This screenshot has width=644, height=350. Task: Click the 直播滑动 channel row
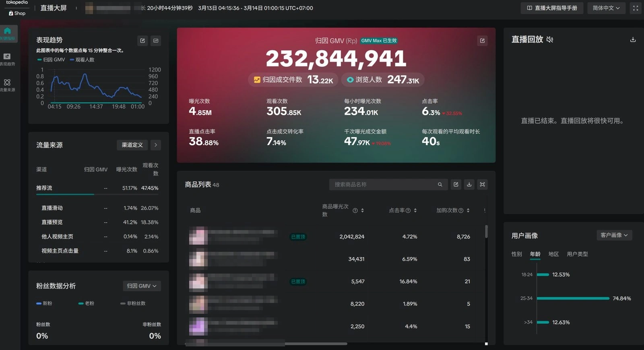(x=97, y=208)
